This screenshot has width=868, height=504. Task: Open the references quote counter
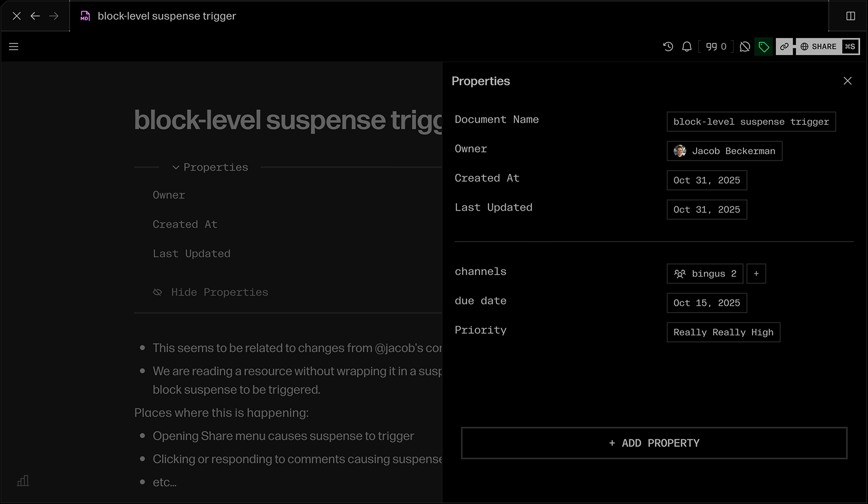point(716,47)
